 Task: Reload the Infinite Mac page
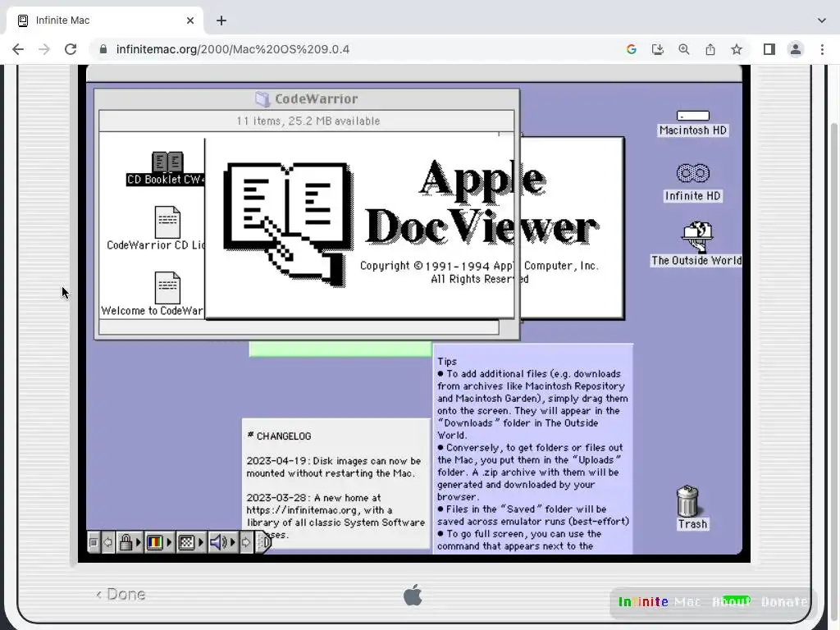[71, 49]
